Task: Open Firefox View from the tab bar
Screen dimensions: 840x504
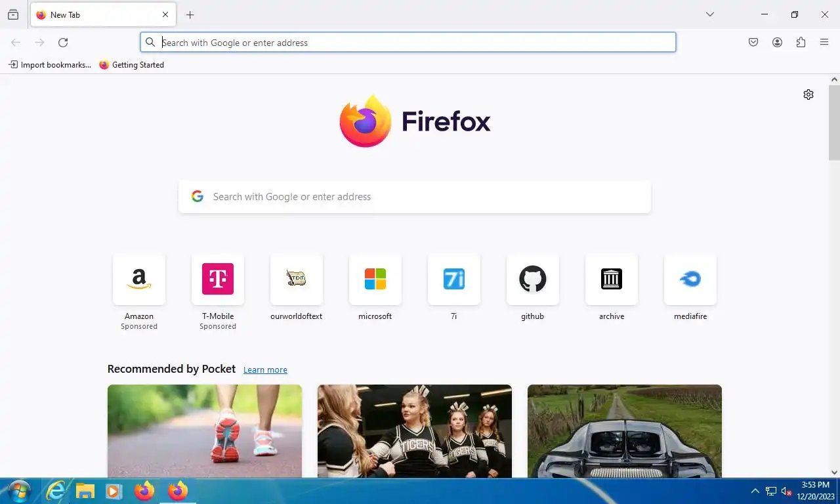Action: click(x=13, y=14)
